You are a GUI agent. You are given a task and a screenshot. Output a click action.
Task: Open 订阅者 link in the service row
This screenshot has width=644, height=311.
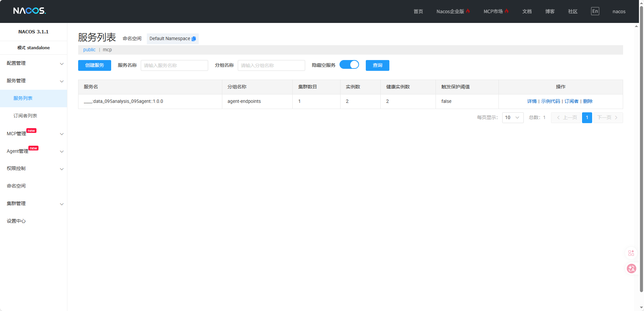[x=571, y=101]
